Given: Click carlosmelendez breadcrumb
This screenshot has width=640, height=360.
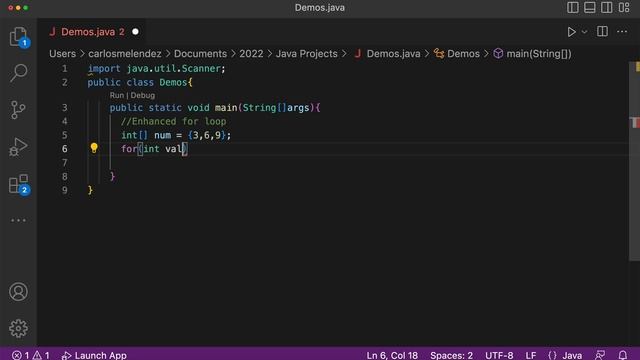Looking at the screenshot, I should (x=124, y=54).
